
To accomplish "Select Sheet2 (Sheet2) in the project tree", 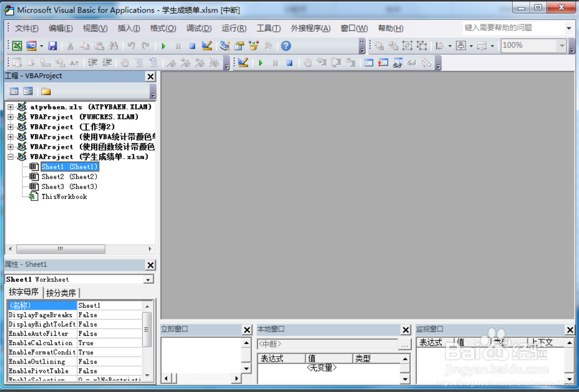I will tap(69, 177).
